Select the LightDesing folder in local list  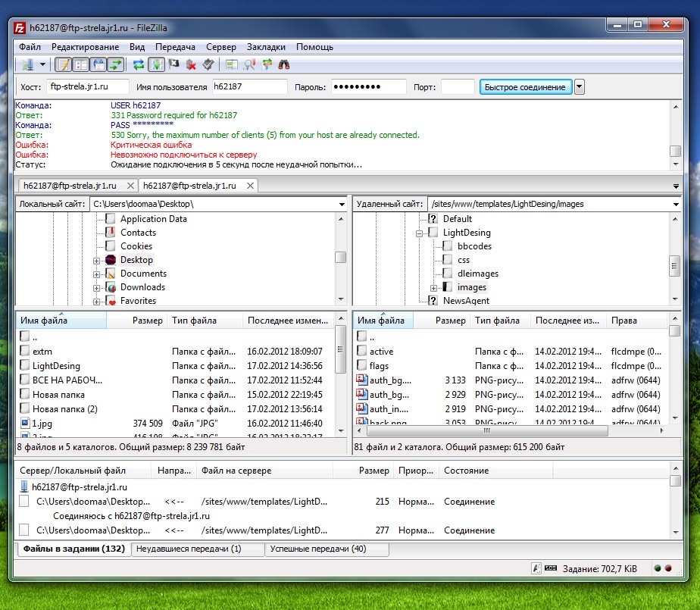pos(56,366)
